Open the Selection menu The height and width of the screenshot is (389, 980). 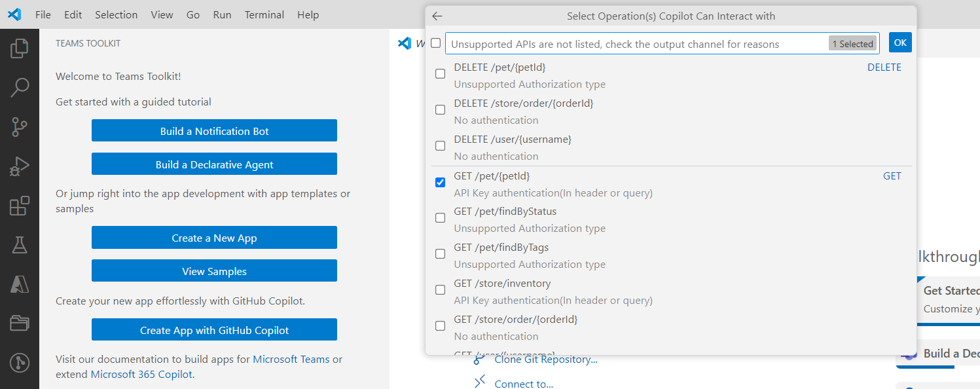pos(116,14)
